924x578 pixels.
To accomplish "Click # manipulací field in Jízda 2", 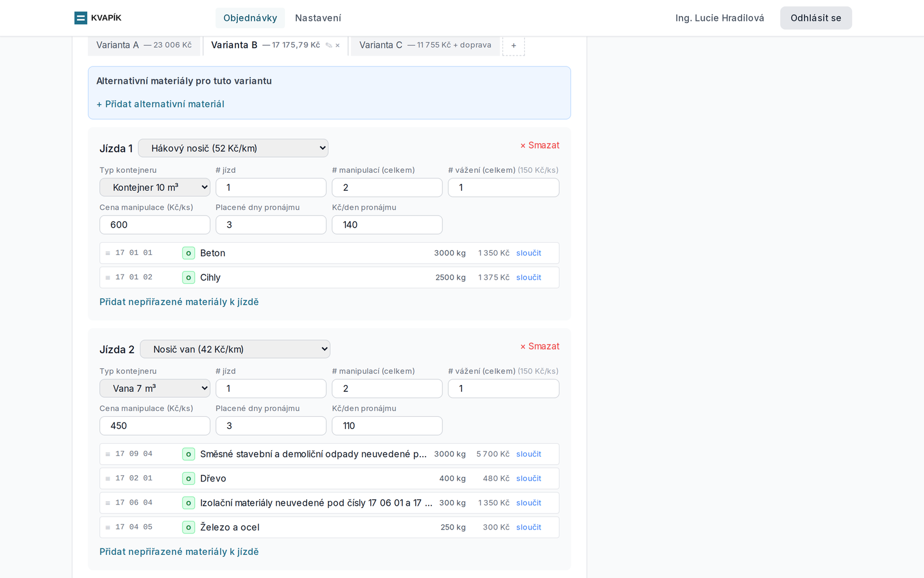I will [x=387, y=388].
